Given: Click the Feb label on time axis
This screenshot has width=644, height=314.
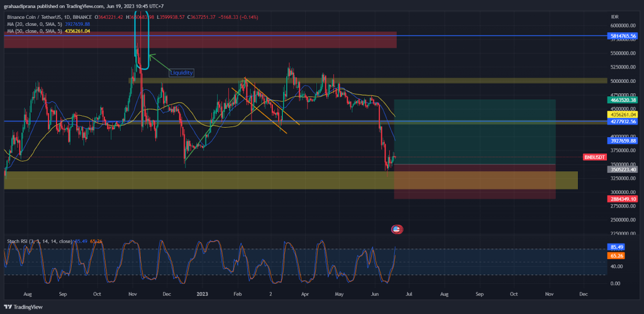Looking at the screenshot, I should 238,294.
